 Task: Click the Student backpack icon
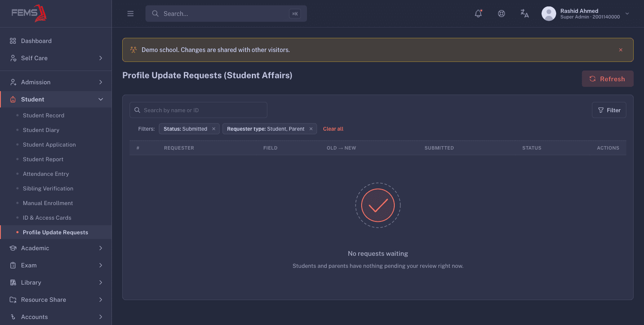click(13, 99)
